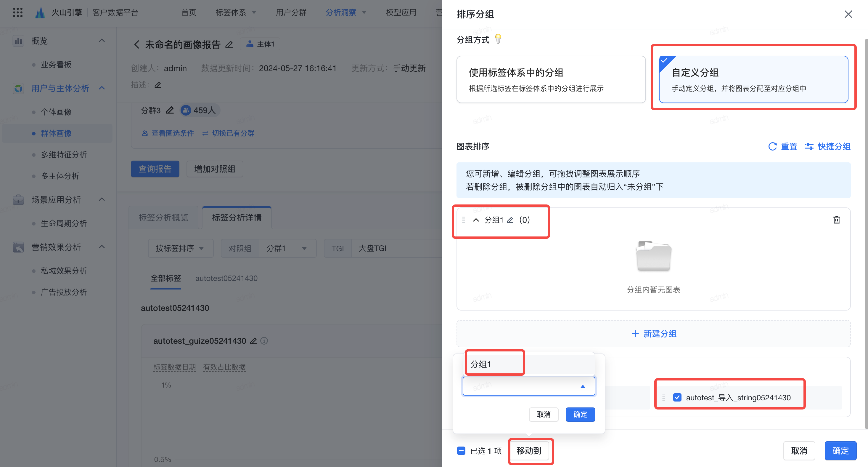Click the 移动到 button
This screenshot has height=467, width=868.
click(x=529, y=451)
